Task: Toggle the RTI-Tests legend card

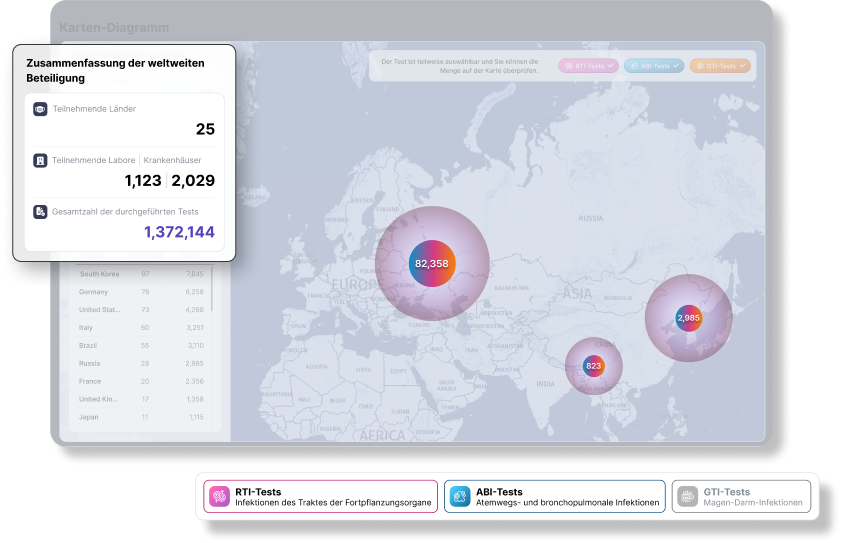Action: 321,496
